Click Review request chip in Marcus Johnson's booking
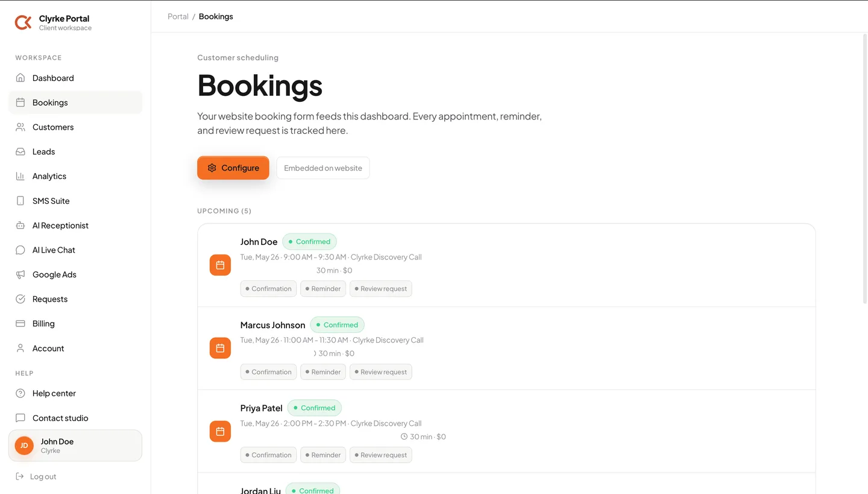This screenshot has width=868, height=494. tap(380, 372)
